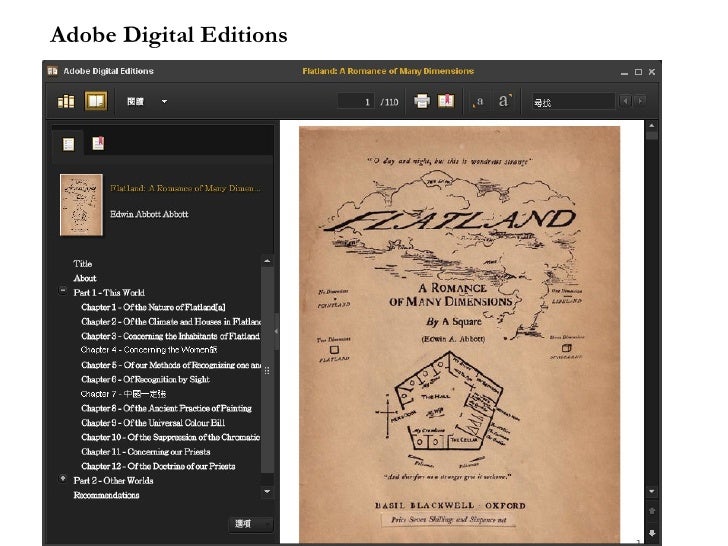Go to Chapter 7 entry
The image size is (728, 546).
pyautogui.click(x=124, y=394)
